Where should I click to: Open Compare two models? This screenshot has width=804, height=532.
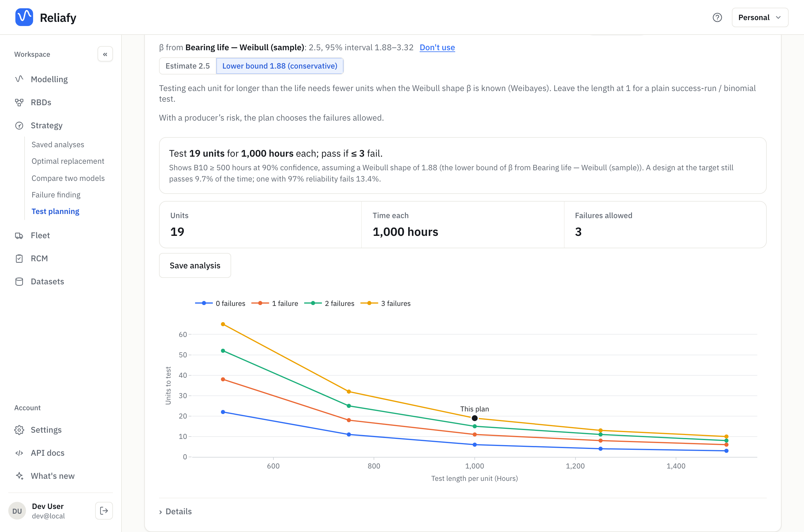click(x=68, y=178)
